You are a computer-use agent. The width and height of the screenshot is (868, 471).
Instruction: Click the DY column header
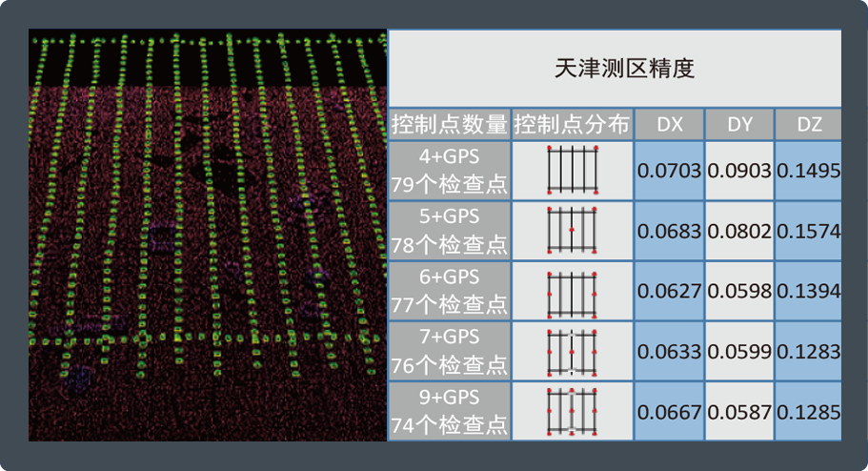coord(739,125)
